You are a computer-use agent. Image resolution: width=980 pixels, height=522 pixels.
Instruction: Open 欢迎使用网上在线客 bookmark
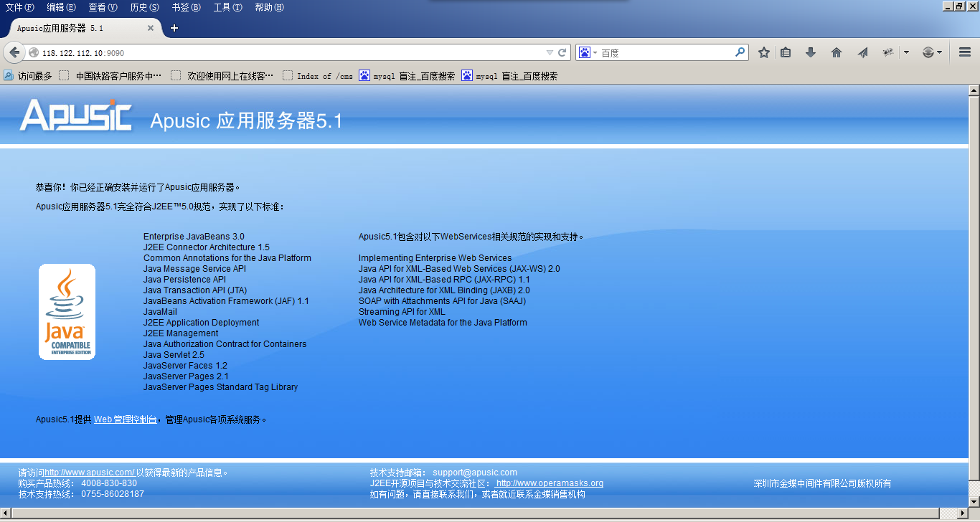pos(222,75)
